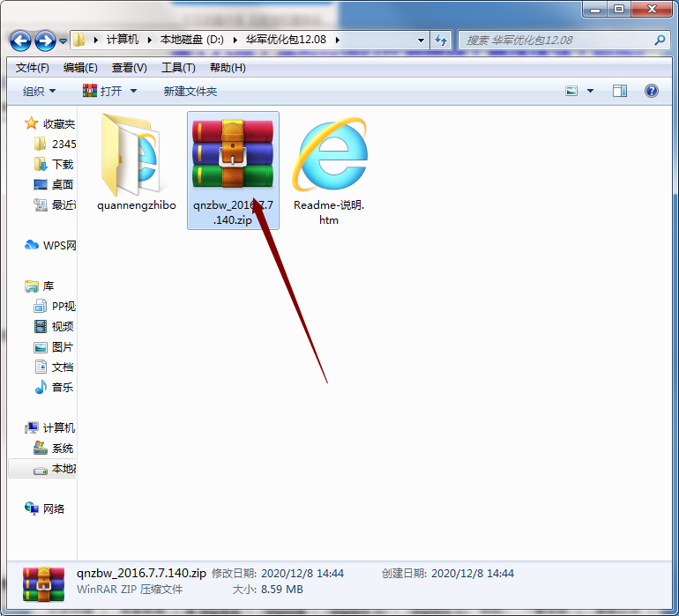Toggle the preview pane button
This screenshot has height=616, width=679.
620,91
